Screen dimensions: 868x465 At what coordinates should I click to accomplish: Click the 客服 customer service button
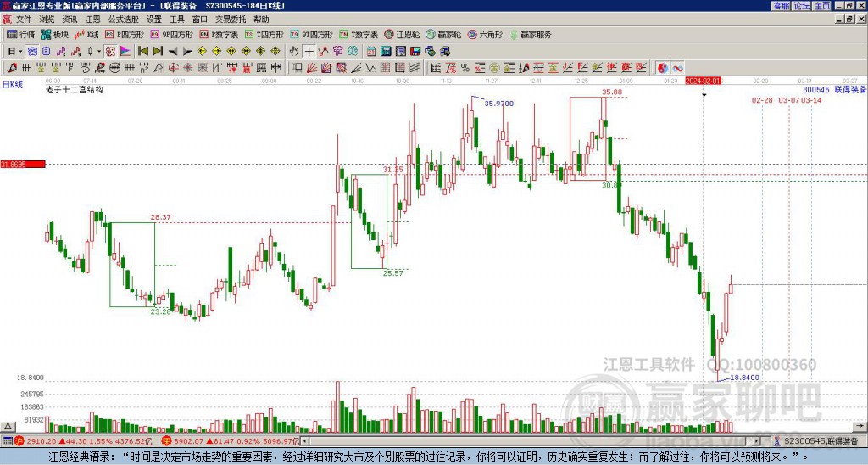pyautogui.click(x=781, y=6)
